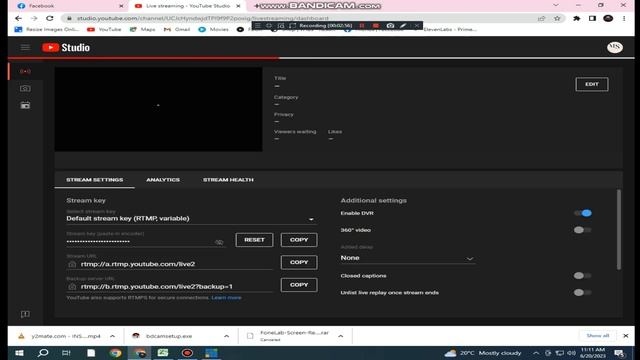Image resolution: width=640 pixels, height=360 pixels.
Task: Reveal the stream key with the eye icon
Action: (219, 242)
